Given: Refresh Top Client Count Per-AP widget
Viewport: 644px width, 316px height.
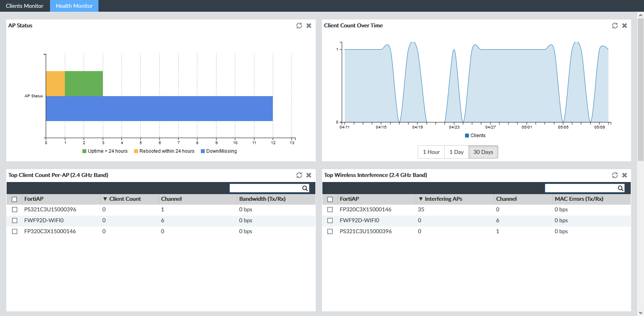Looking at the screenshot, I should click(299, 175).
